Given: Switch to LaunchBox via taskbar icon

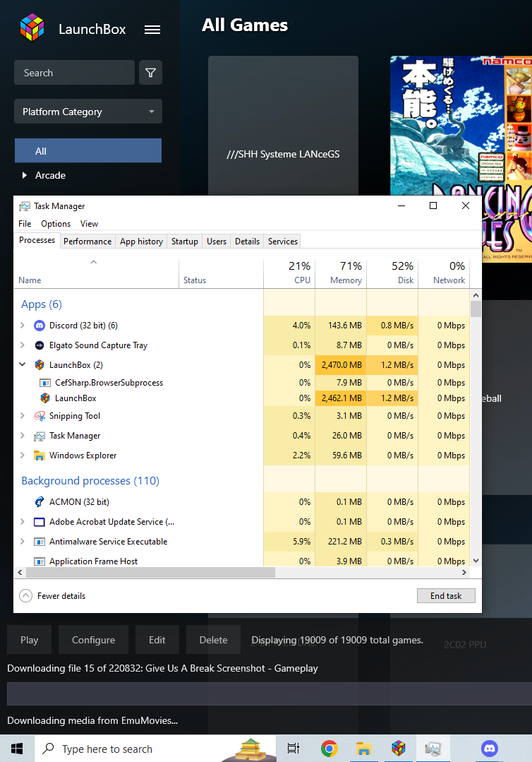Looking at the screenshot, I should click(x=399, y=749).
